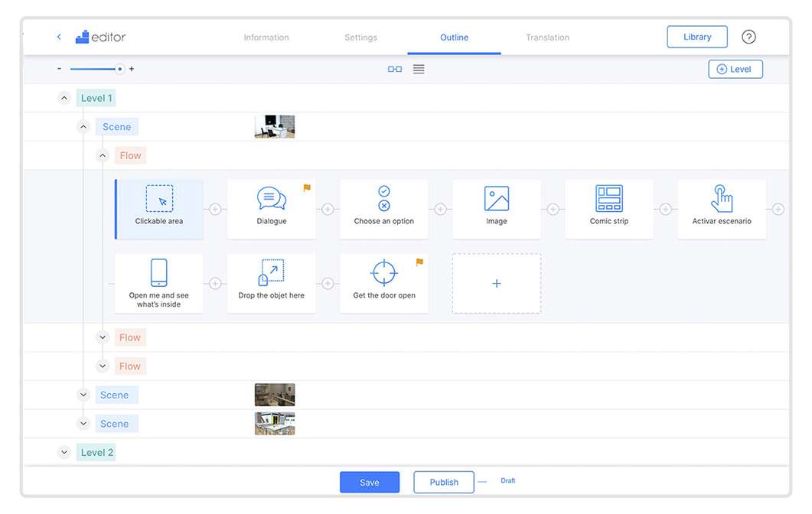Open the Dialogue card
812x514 pixels.
pos(272,209)
